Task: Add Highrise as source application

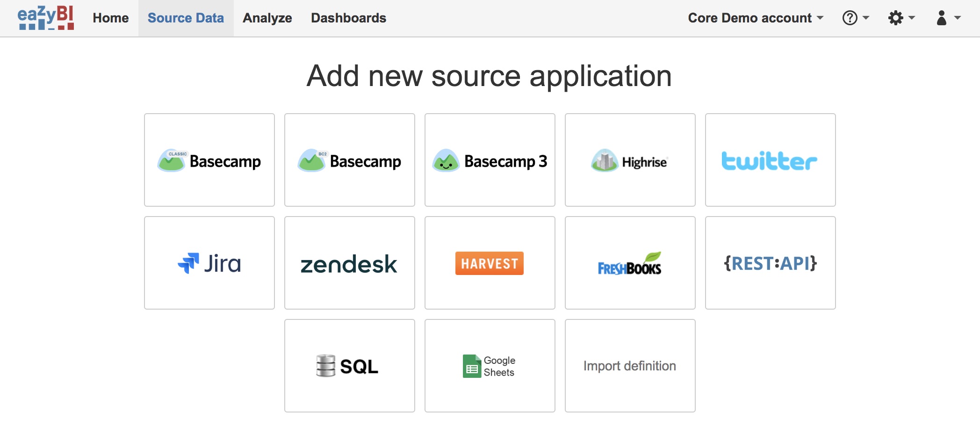Action: point(630,160)
